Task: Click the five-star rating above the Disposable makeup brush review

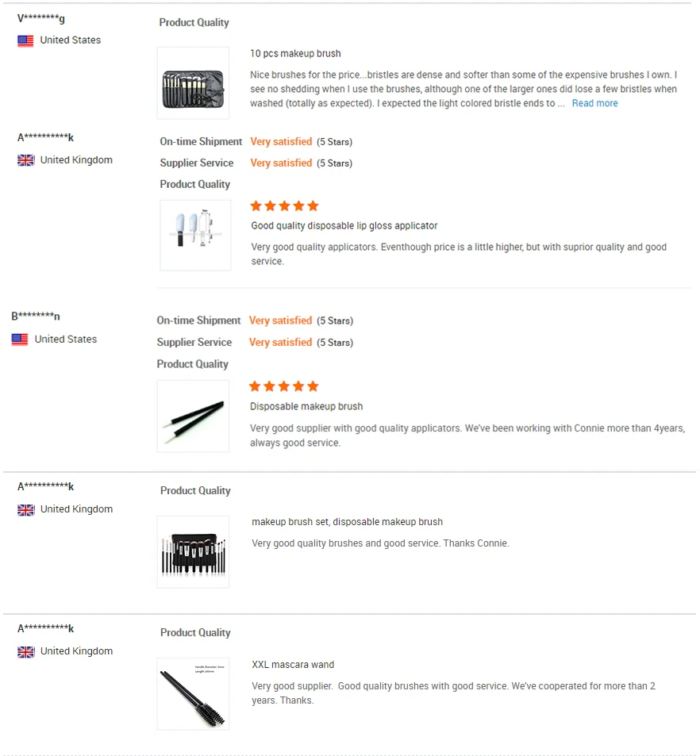Action: coord(283,386)
